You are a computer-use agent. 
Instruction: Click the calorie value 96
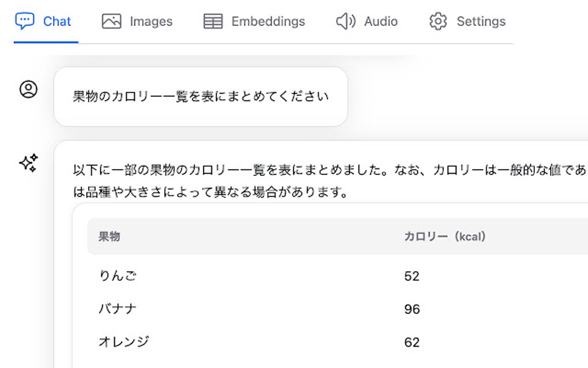point(412,309)
